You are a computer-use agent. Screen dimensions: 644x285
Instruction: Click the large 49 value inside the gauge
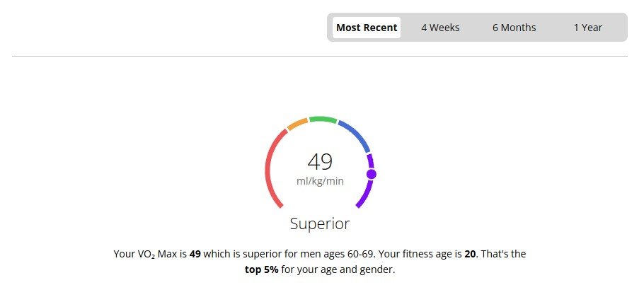[x=320, y=161]
